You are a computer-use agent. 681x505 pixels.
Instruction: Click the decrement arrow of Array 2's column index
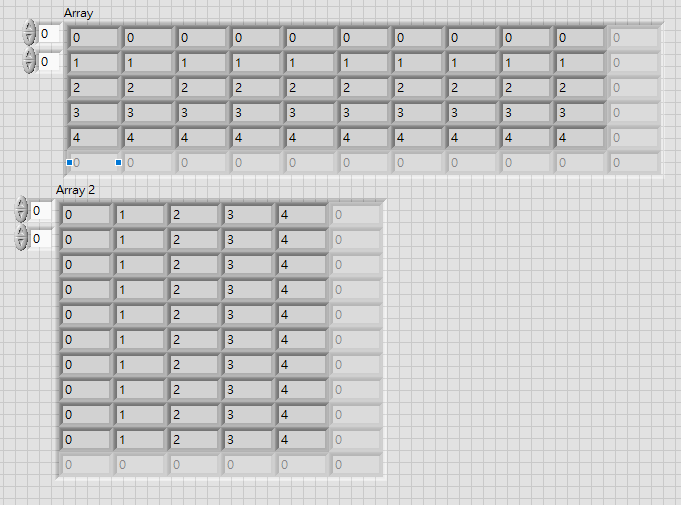21,244
